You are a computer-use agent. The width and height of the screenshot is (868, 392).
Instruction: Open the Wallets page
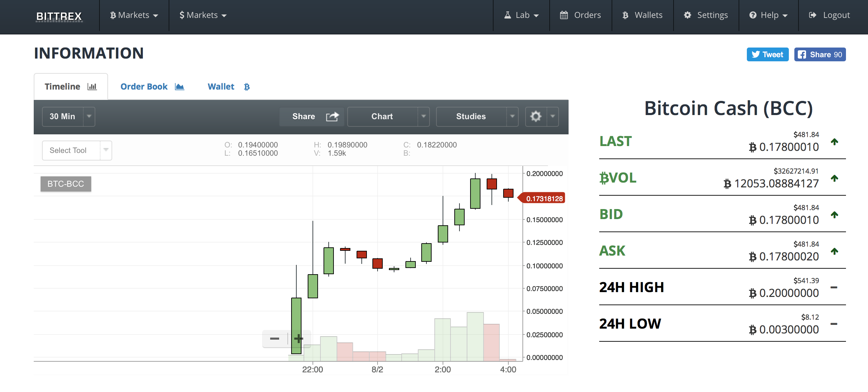point(643,15)
